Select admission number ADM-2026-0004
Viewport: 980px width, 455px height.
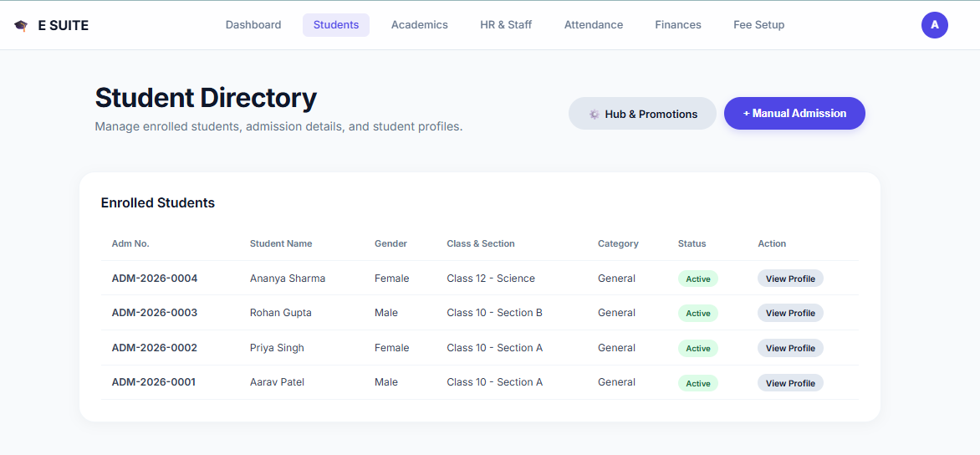click(155, 279)
